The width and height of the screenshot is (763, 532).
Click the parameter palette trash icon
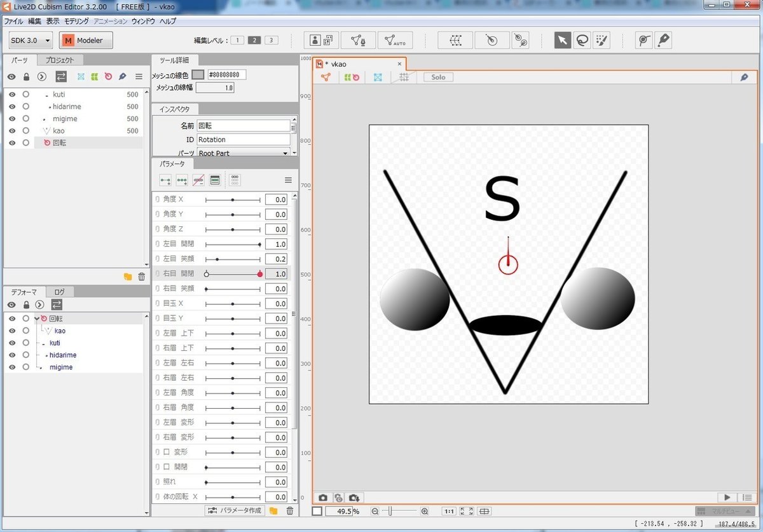(290, 510)
